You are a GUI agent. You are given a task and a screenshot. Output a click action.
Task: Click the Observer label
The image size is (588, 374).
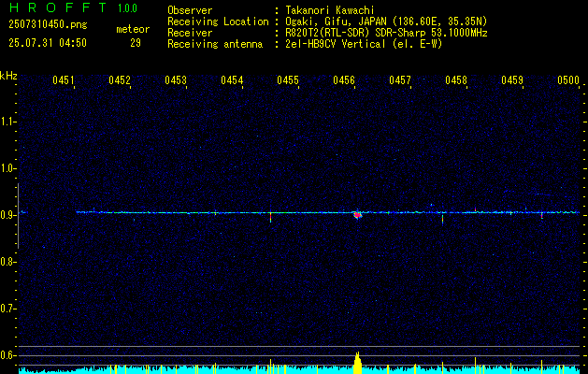tap(190, 10)
